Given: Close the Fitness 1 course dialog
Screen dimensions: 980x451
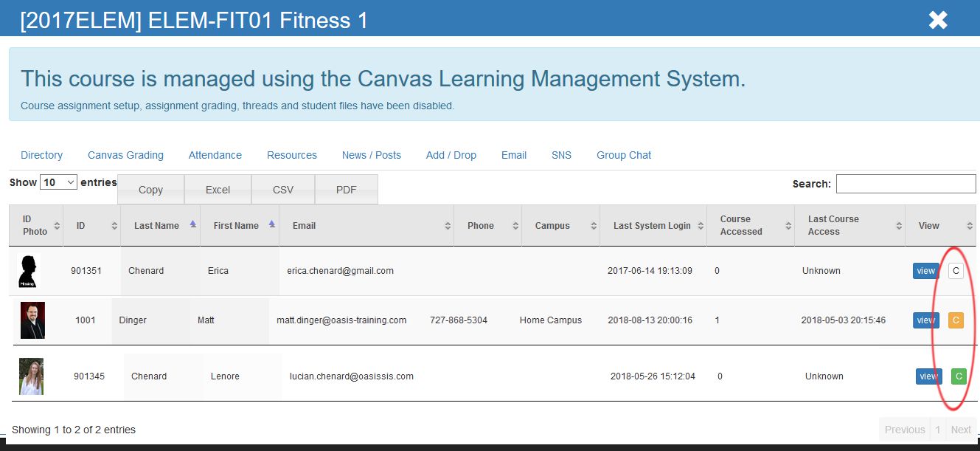Looking at the screenshot, I should 938,20.
